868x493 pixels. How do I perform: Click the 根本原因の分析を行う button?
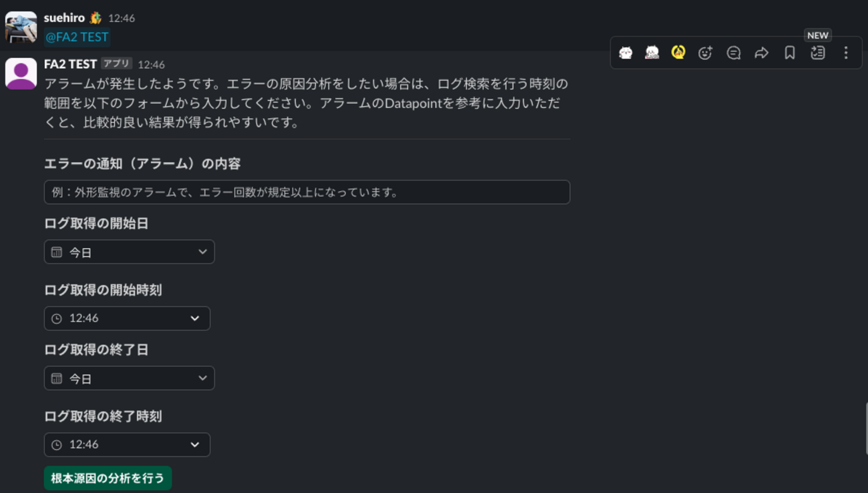click(x=107, y=478)
